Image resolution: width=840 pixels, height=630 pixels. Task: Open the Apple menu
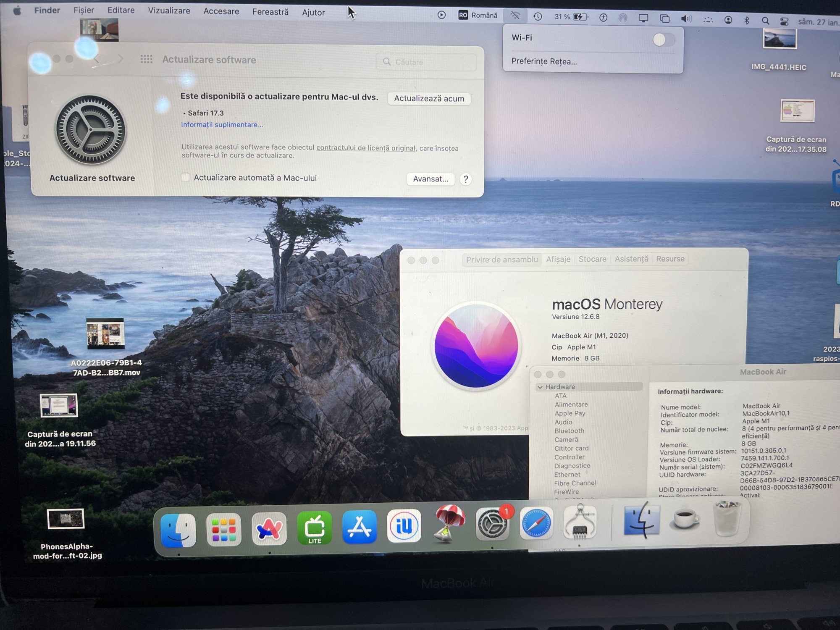tap(17, 10)
